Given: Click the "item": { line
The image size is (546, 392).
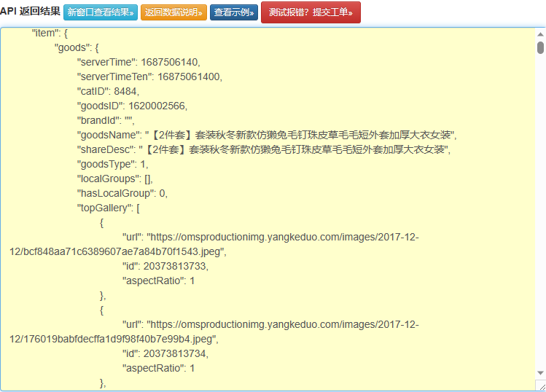Looking at the screenshot, I should pos(50,34).
